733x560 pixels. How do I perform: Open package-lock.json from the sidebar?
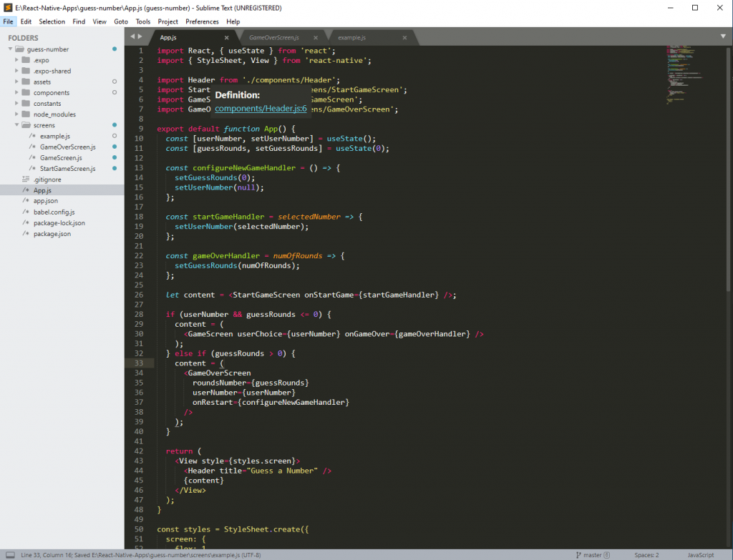point(59,223)
